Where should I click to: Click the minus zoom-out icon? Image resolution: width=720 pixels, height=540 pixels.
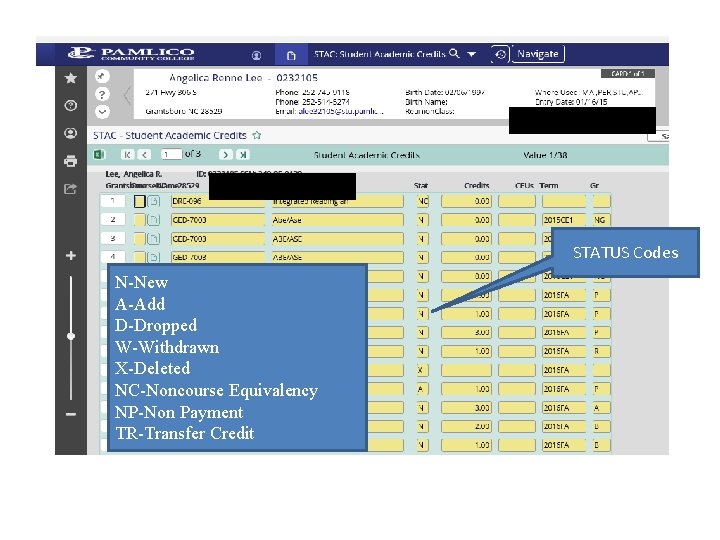(71, 414)
